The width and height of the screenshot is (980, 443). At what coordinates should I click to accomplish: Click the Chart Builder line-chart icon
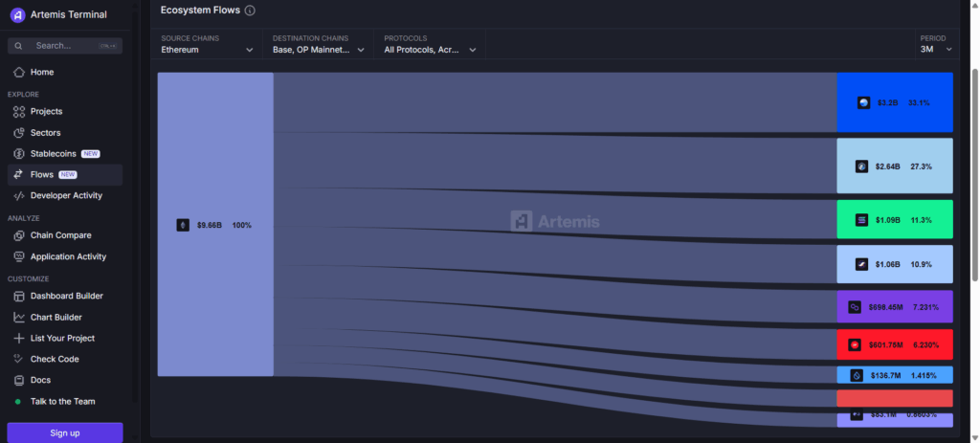19,318
